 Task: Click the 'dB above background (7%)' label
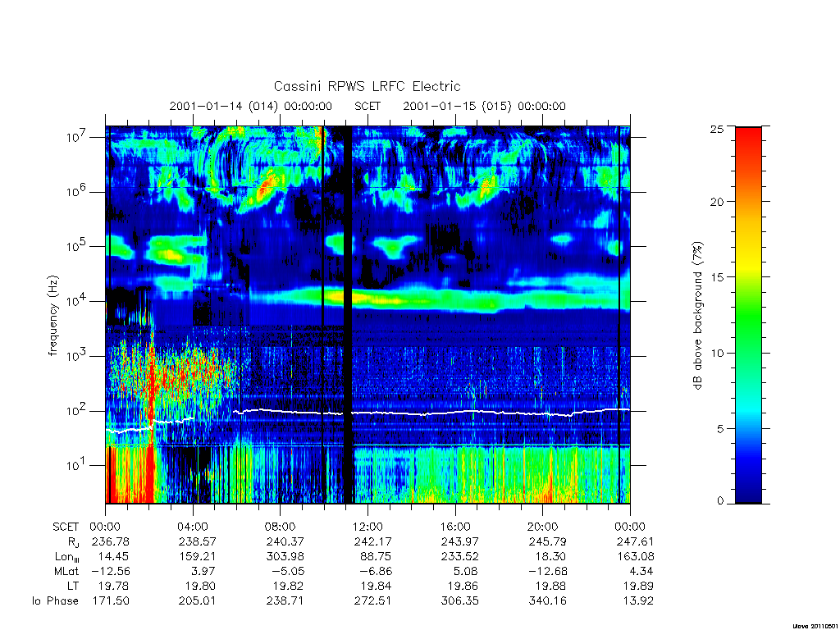697,316
